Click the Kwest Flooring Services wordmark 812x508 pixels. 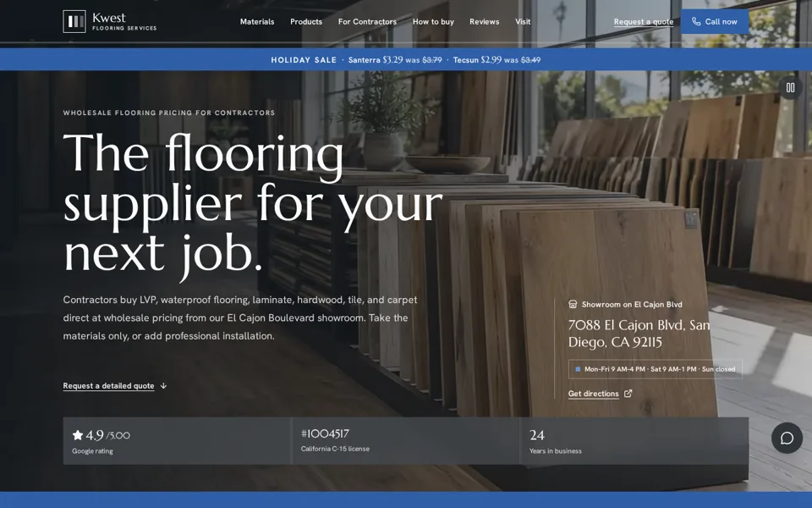(124, 21)
